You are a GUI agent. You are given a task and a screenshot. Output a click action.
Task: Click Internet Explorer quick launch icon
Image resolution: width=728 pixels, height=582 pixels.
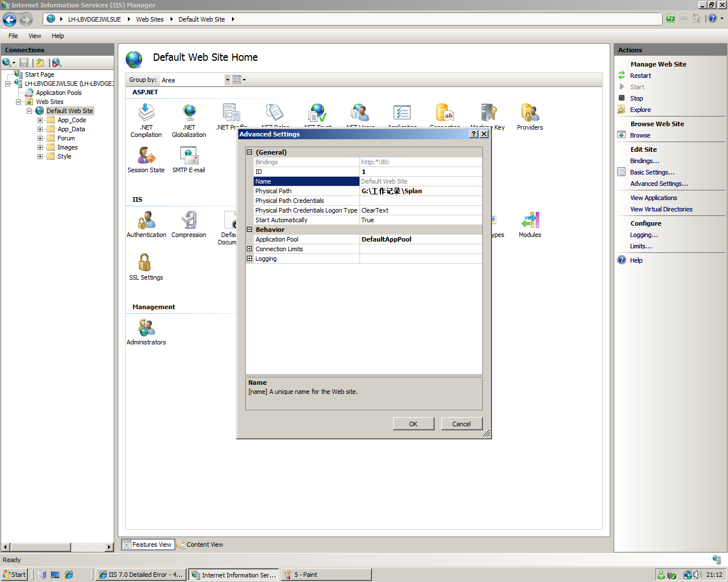[x=69, y=575]
